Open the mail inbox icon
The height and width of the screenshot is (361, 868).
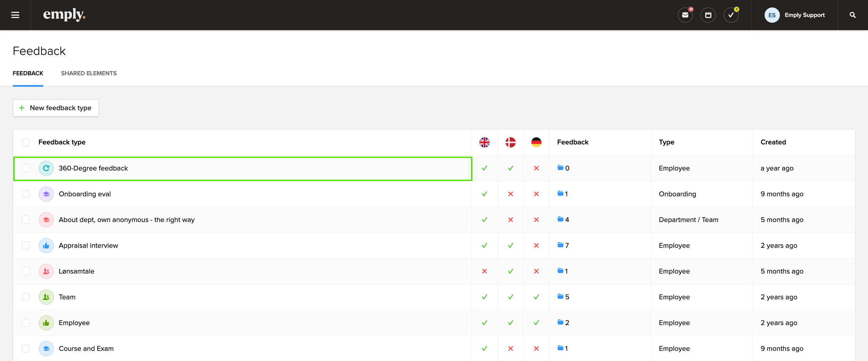click(x=685, y=15)
